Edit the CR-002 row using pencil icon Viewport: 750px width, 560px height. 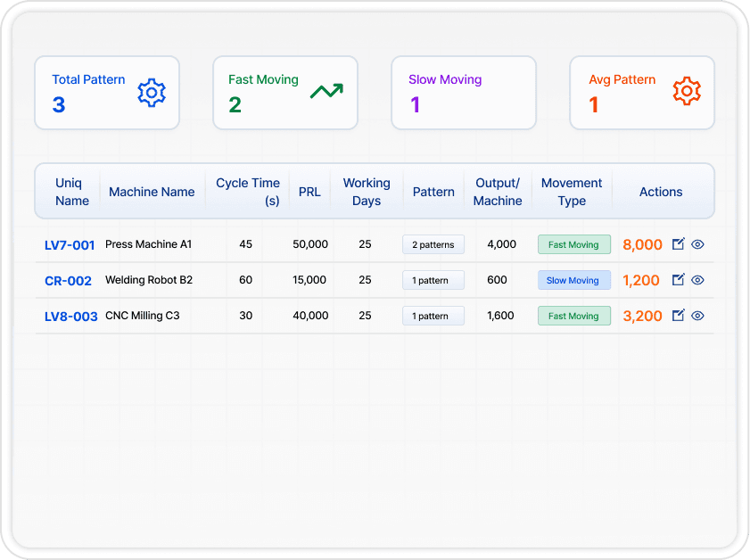679,279
